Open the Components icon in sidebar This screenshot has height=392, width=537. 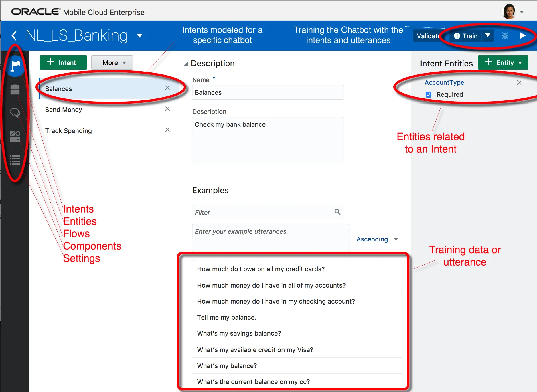(15, 136)
